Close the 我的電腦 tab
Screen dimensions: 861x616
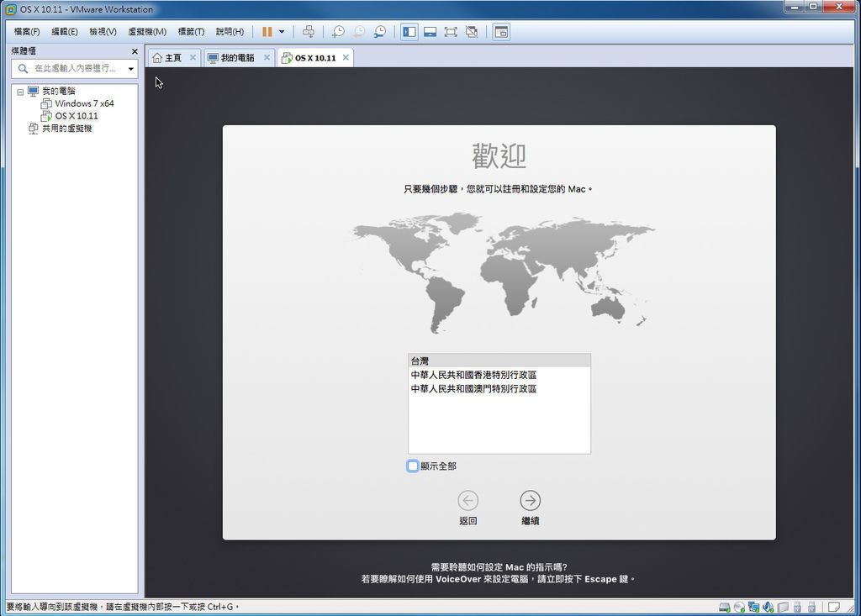[x=267, y=57]
